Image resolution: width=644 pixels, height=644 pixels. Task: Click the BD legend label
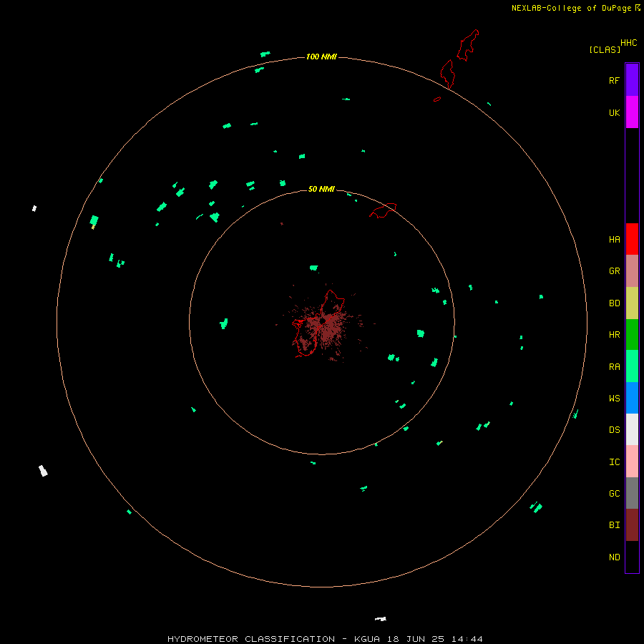(615, 303)
